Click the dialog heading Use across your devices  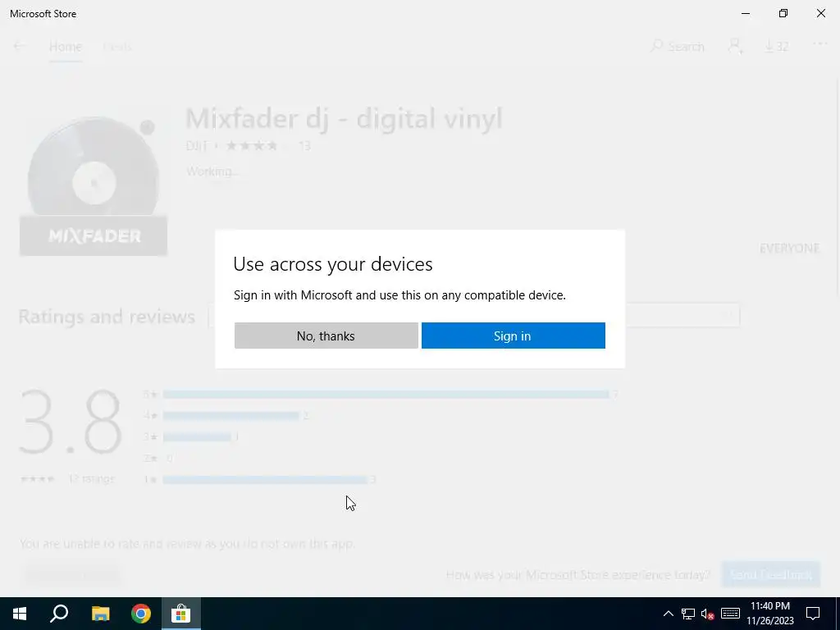[333, 264]
